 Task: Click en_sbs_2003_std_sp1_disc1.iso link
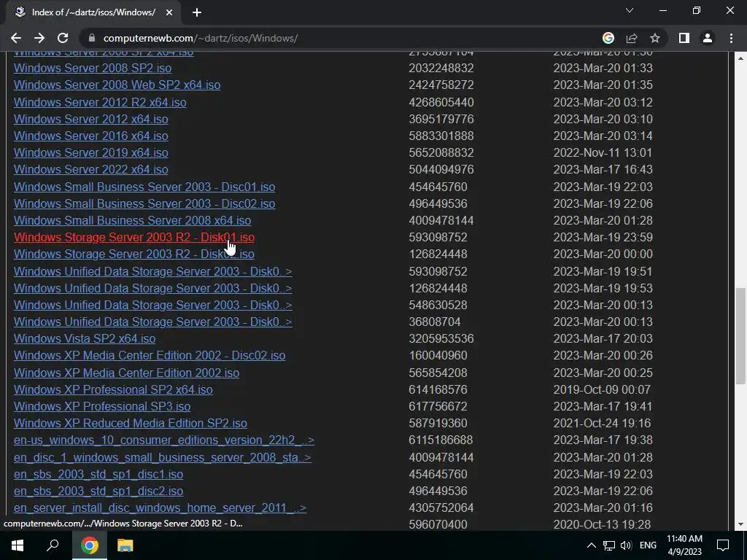tap(98, 474)
